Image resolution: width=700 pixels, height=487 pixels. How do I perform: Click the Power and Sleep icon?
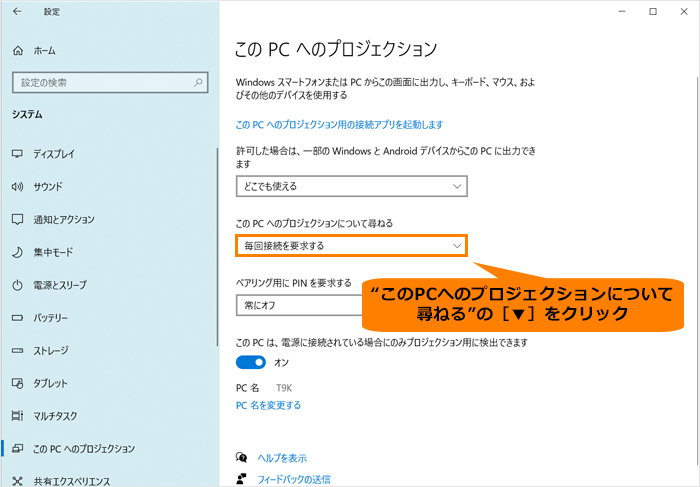pyautogui.click(x=17, y=285)
